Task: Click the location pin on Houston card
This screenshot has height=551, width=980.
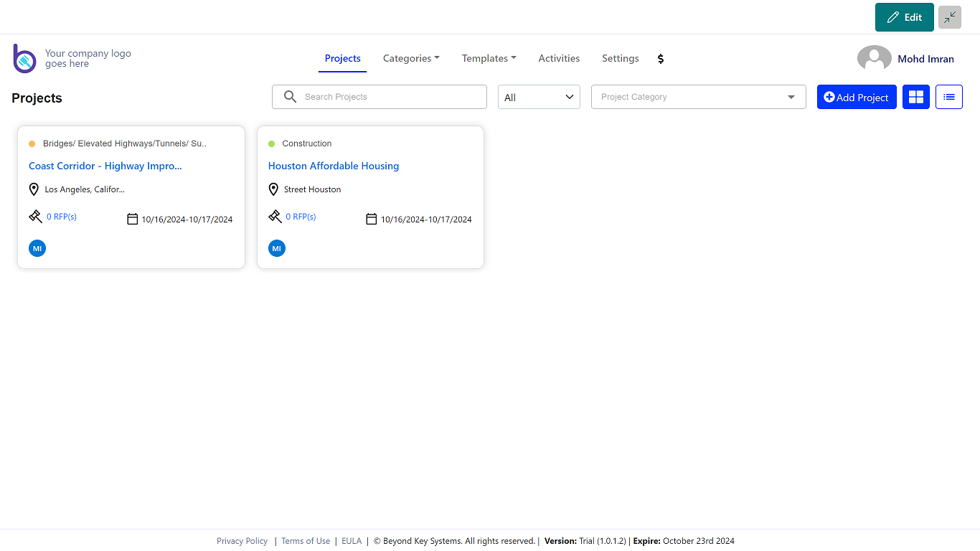Action: point(273,189)
